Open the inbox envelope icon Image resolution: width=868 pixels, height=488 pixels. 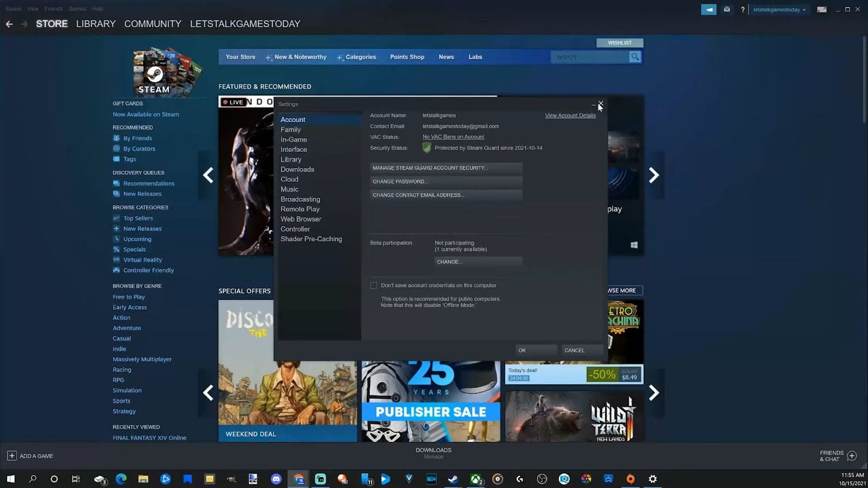click(x=727, y=9)
